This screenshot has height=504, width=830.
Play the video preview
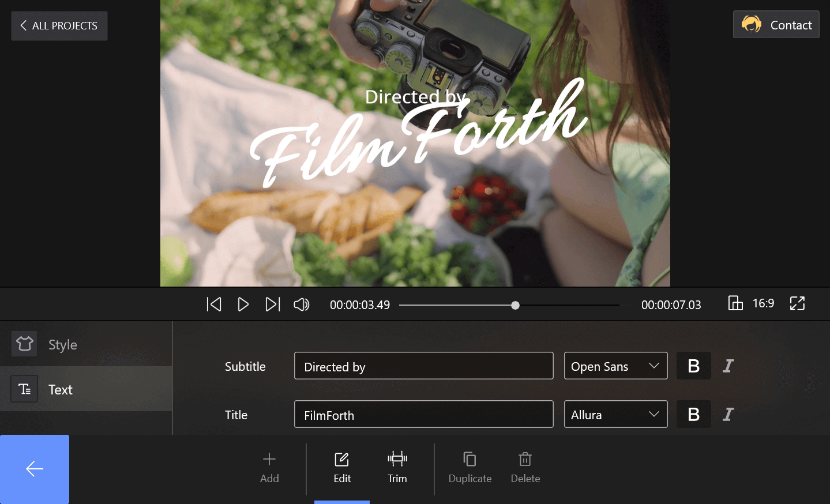pyautogui.click(x=243, y=304)
